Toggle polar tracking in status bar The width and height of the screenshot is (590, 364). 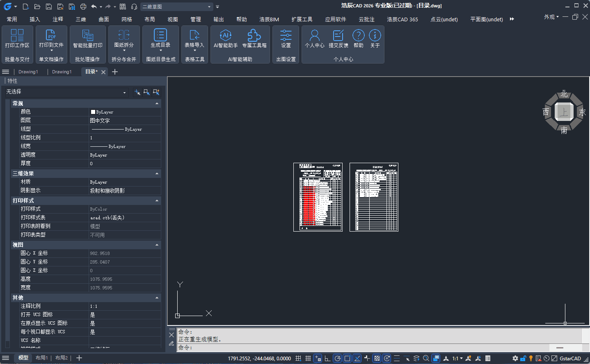point(337,358)
